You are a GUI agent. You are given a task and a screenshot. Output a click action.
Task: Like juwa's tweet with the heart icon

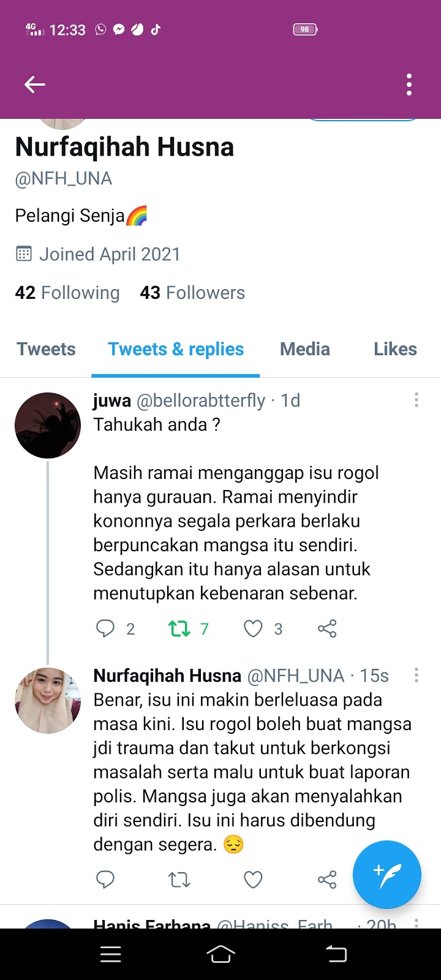tap(253, 628)
